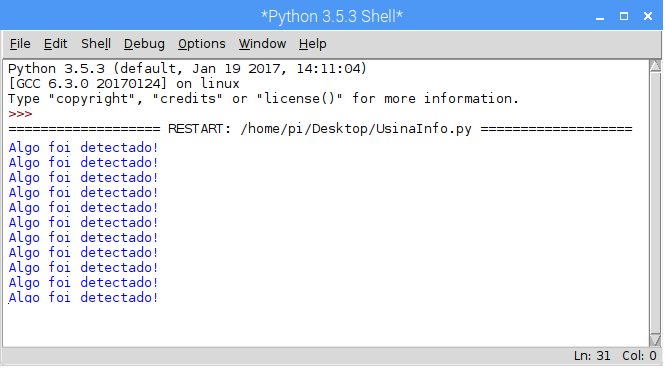665x369 pixels.
Task: Click the first >>> shell prompt
Action: click(20, 114)
